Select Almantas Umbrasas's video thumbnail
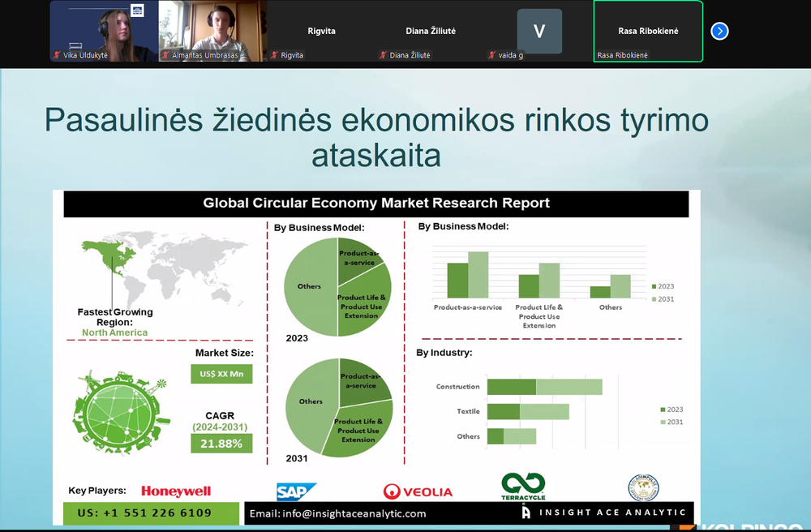The height and width of the screenshot is (532, 811). pos(213,31)
